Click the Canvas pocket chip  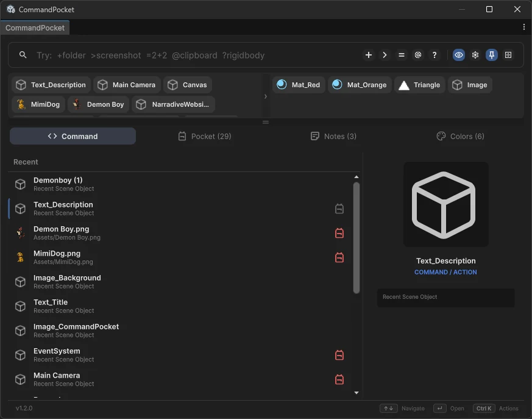188,85
